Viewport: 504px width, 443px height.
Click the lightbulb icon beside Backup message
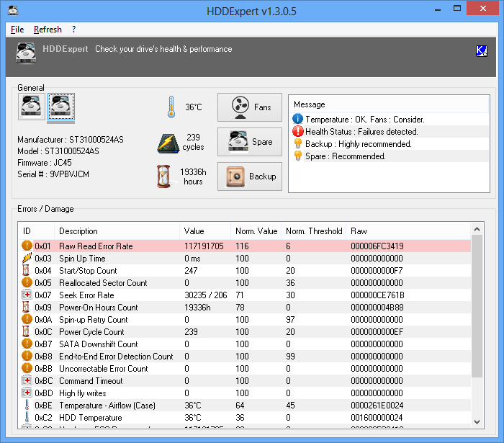[x=297, y=143]
